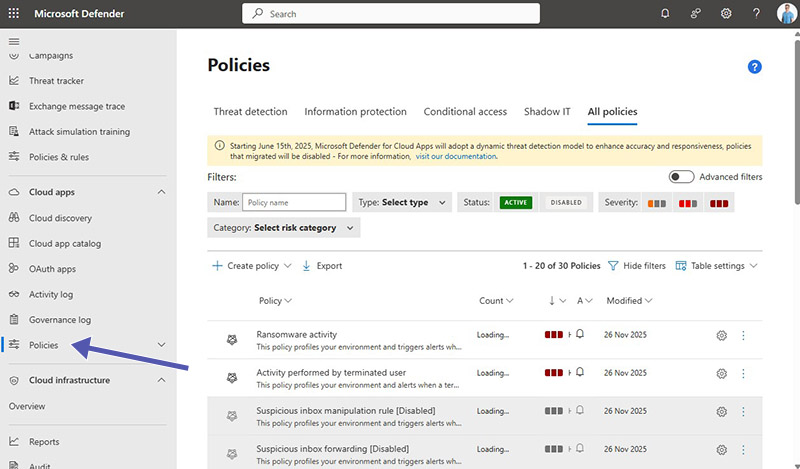
Task: Click alert bell on Ransomware activity row
Action: tap(580, 334)
